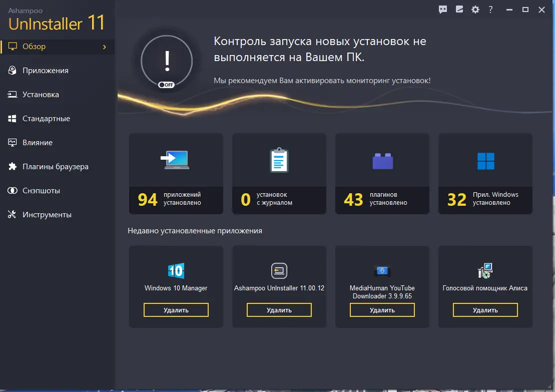Click the Снэпшоты icon in sidebar
The width and height of the screenshot is (555, 392).
13,191
